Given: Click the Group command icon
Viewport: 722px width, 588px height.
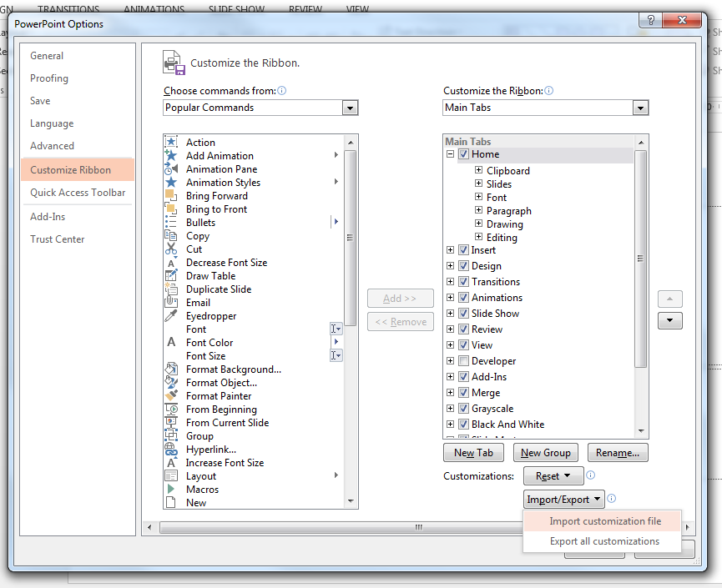Looking at the screenshot, I should point(171,435).
